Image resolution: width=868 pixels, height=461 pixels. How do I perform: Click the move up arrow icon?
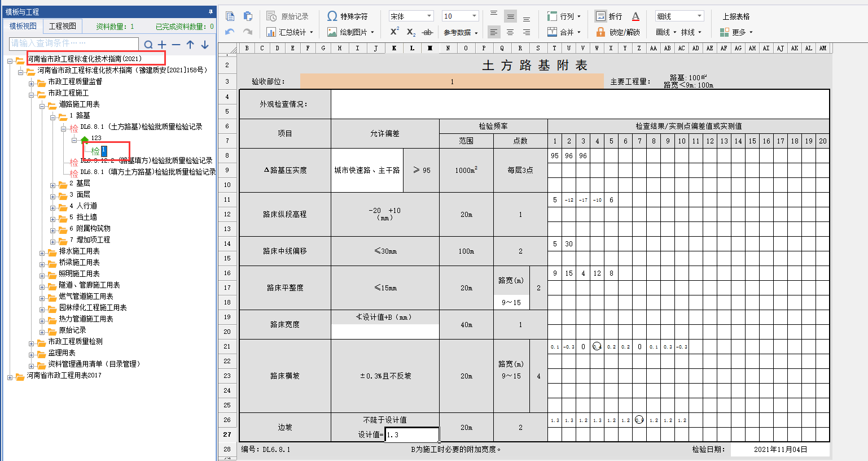pos(190,45)
